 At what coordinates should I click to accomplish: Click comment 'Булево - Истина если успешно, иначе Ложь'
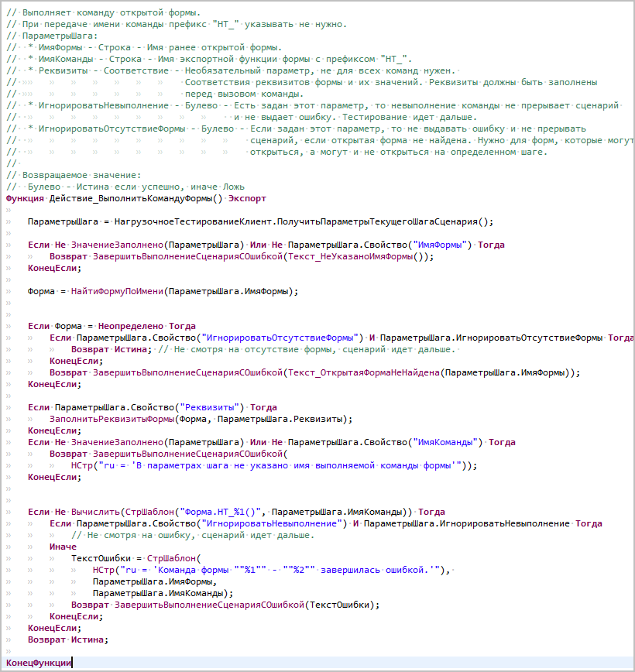coord(136,187)
